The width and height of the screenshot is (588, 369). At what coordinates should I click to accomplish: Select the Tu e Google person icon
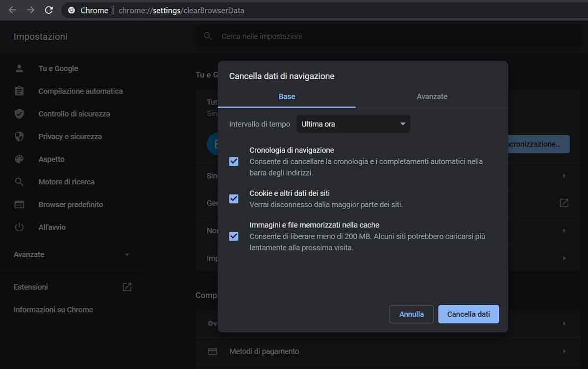(19, 68)
